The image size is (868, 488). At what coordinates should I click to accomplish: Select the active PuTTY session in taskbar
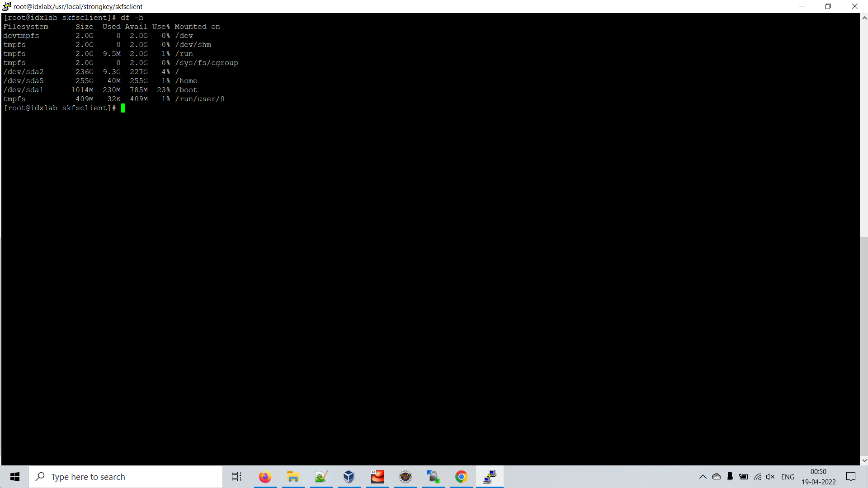pyautogui.click(x=489, y=477)
